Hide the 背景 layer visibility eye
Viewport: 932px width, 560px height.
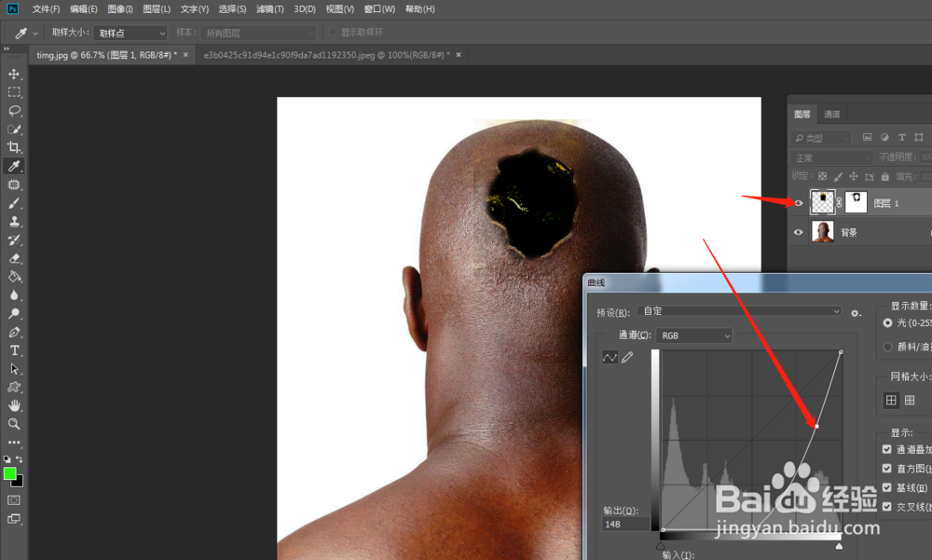click(799, 232)
